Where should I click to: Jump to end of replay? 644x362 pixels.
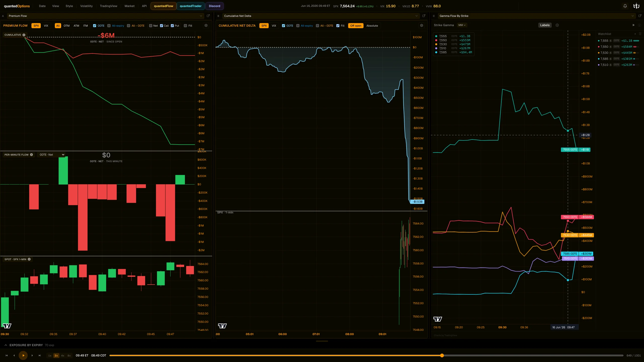point(40,355)
